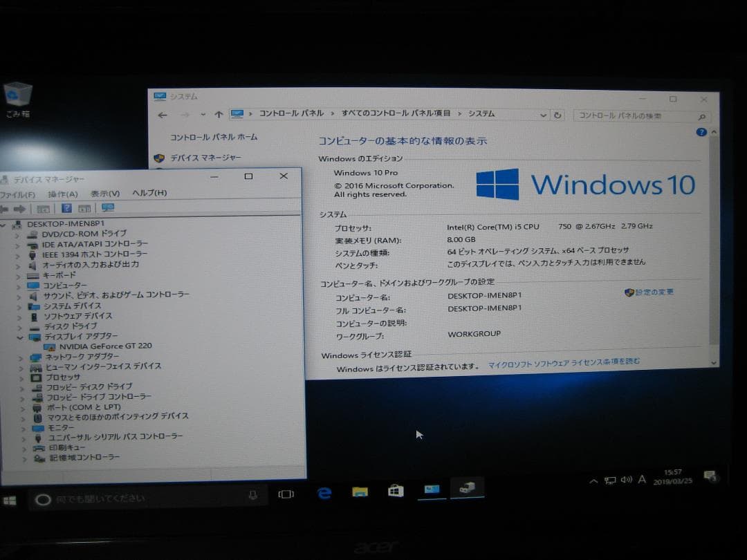Launch Microsoft Store from the taskbar

395,491
